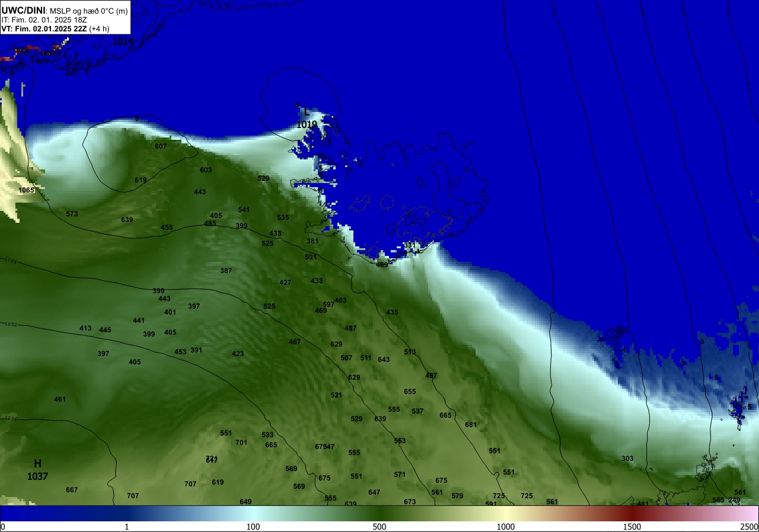This screenshot has height=532, width=759.
Task: Click the 331 height value on Iceland's south coast
Action: (410, 245)
